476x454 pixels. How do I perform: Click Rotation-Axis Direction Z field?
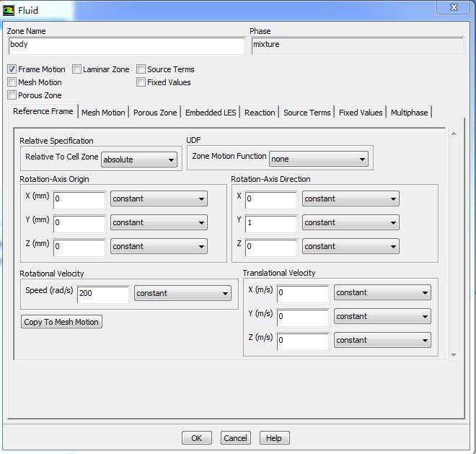point(271,248)
